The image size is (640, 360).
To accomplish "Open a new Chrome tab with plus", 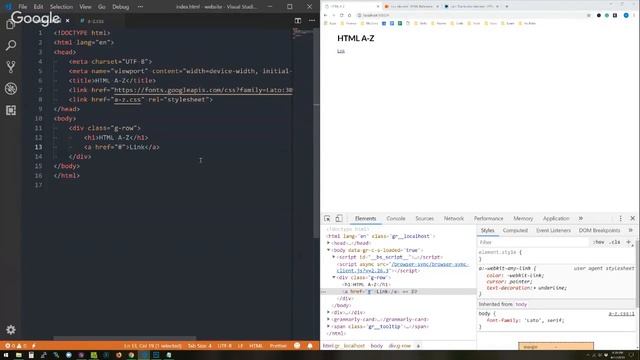I will click(x=507, y=6).
